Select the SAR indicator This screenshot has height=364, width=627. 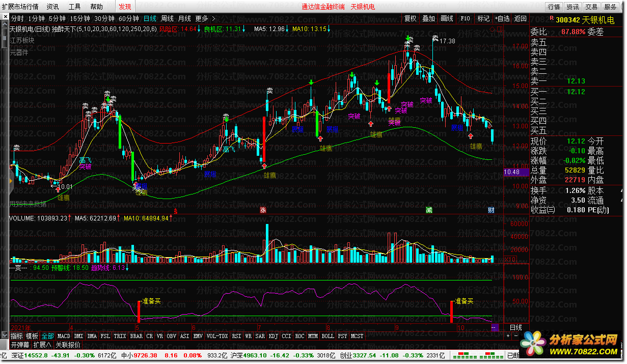pos(260,337)
